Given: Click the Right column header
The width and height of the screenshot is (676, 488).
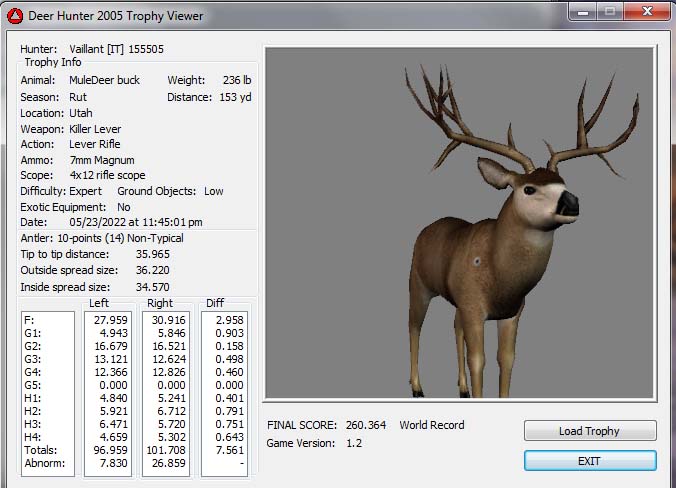Looking at the screenshot, I should point(160,303).
